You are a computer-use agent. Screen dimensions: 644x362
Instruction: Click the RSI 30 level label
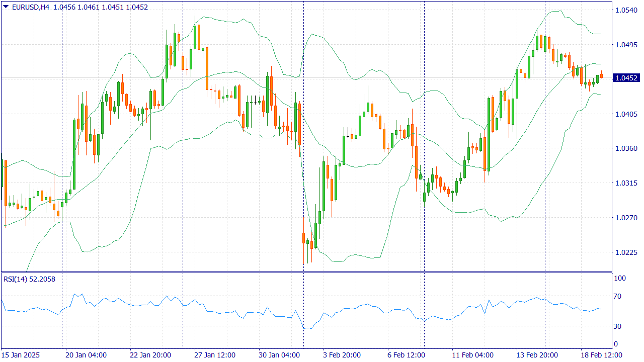[x=619, y=326]
